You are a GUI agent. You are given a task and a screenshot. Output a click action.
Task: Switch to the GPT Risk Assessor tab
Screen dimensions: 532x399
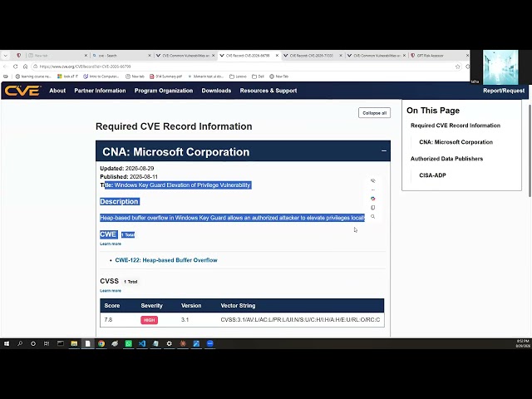click(x=440, y=56)
